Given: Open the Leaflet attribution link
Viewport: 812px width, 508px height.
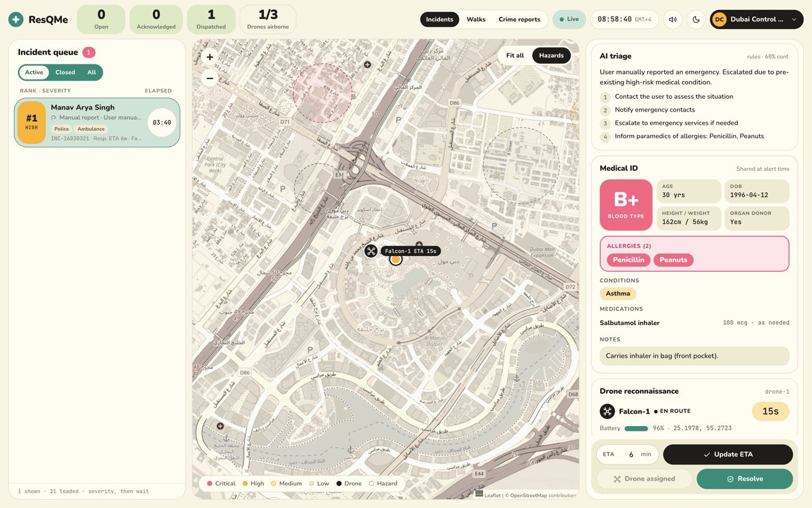Looking at the screenshot, I should pyautogui.click(x=492, y=495).
